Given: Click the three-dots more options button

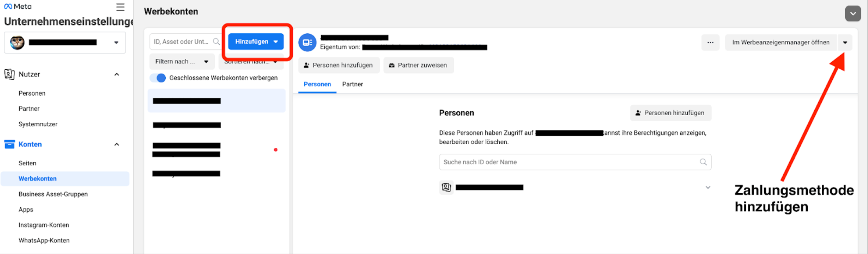Looking at the screenshot, I should point(710,42).
